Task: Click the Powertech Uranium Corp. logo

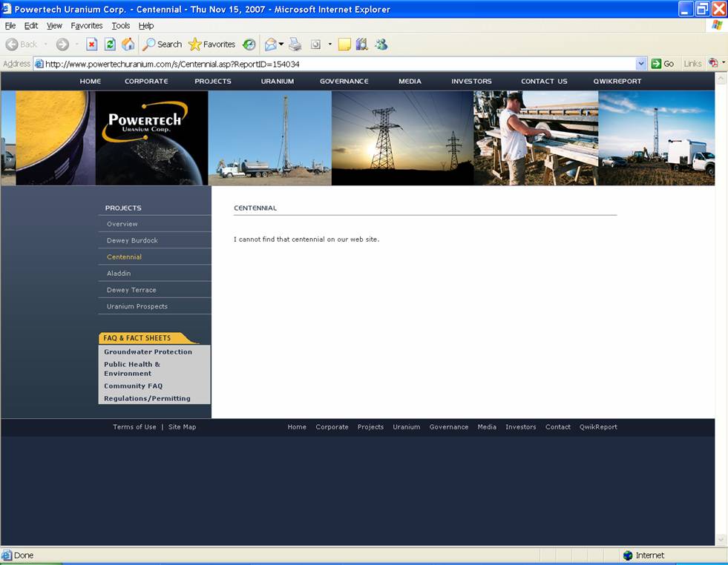Action: pyautogui.click(x=145, y=122)
